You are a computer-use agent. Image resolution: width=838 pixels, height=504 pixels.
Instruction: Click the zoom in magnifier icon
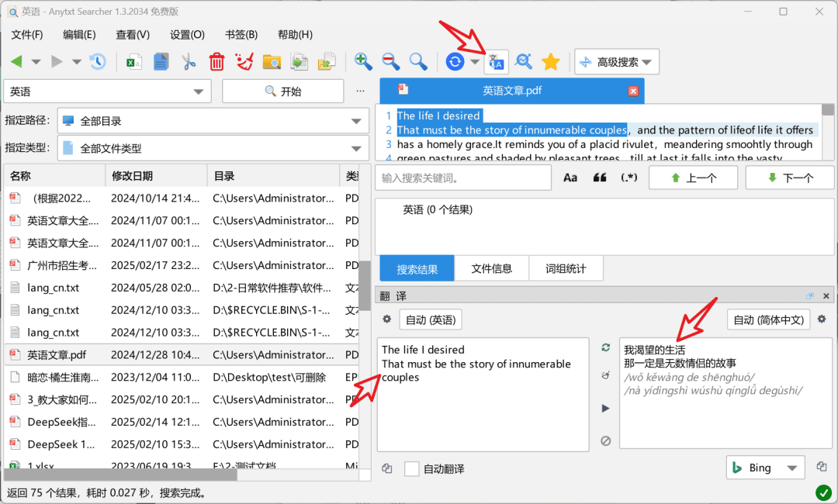pyautogui.click(x=363, y=62)
